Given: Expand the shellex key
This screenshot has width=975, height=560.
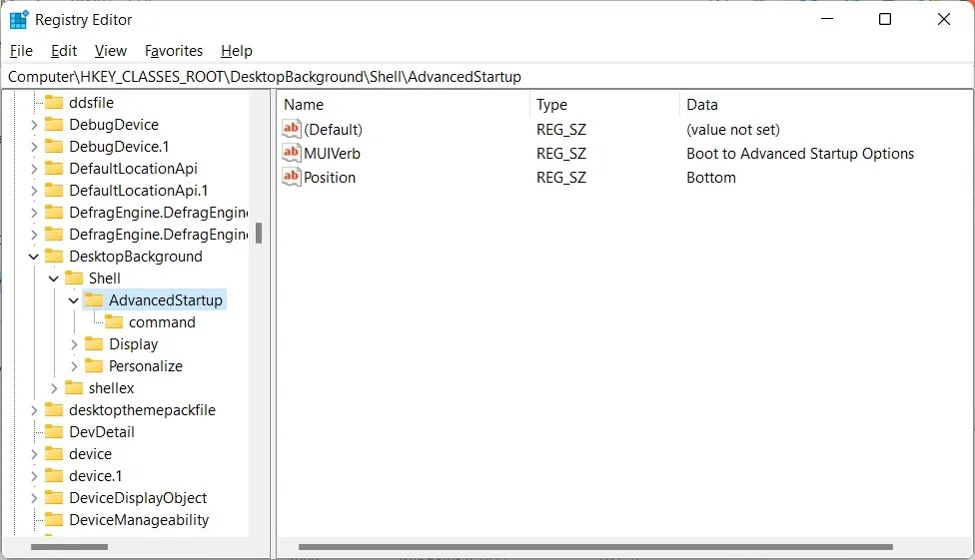Looking at the screenshot, I should (x=54, y=388).
